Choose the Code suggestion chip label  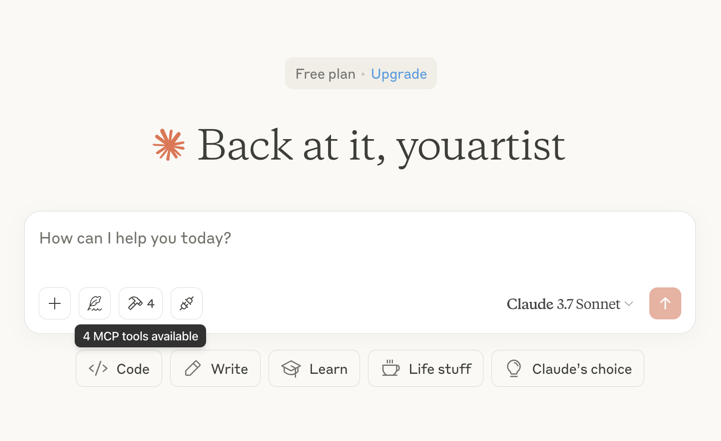click(133, 369)
